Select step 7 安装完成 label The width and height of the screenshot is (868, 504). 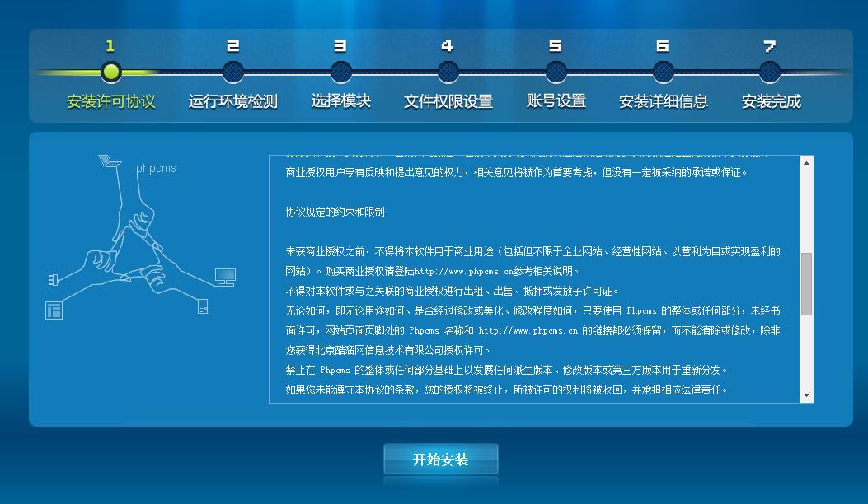point(771,102)
